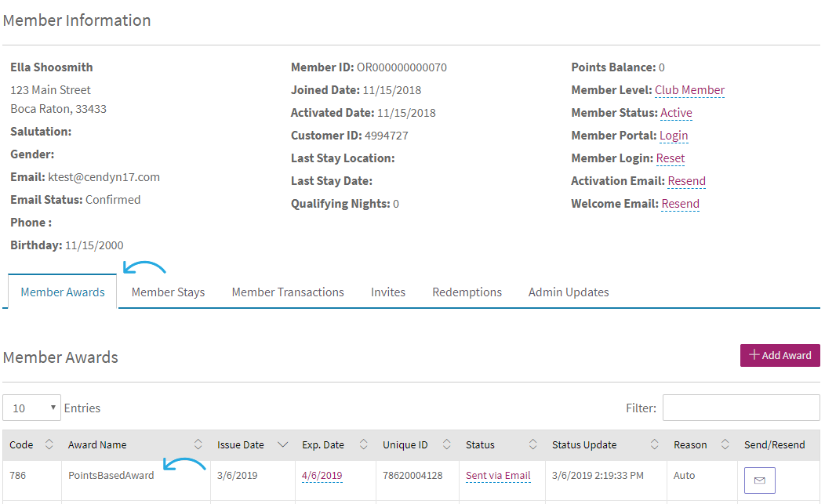Click the Birthday value 11/15/2000
Screen dimensions: 825x504
(94, 245)
